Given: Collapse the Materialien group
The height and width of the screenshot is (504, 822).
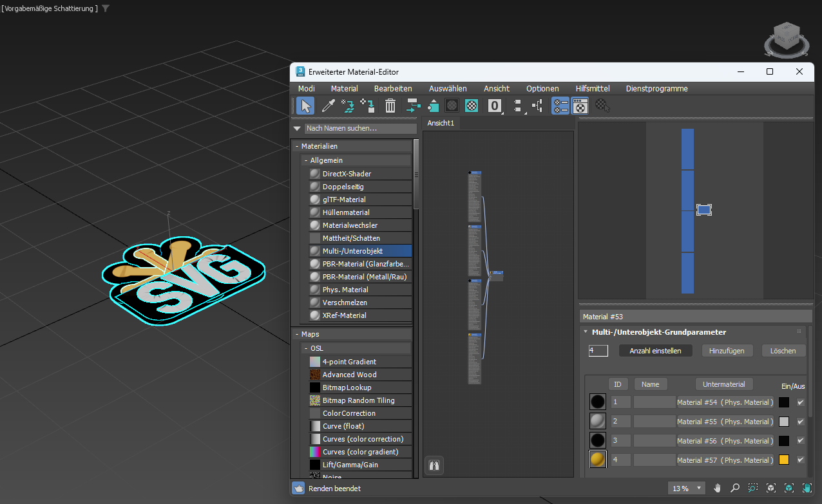Looking at the screenshot, I should (x=296, y=146).
